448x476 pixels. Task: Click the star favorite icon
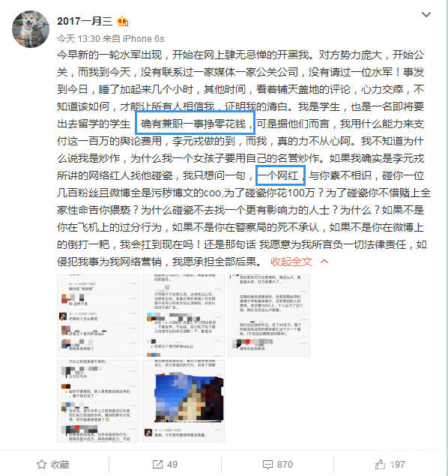tap(41, 464)
